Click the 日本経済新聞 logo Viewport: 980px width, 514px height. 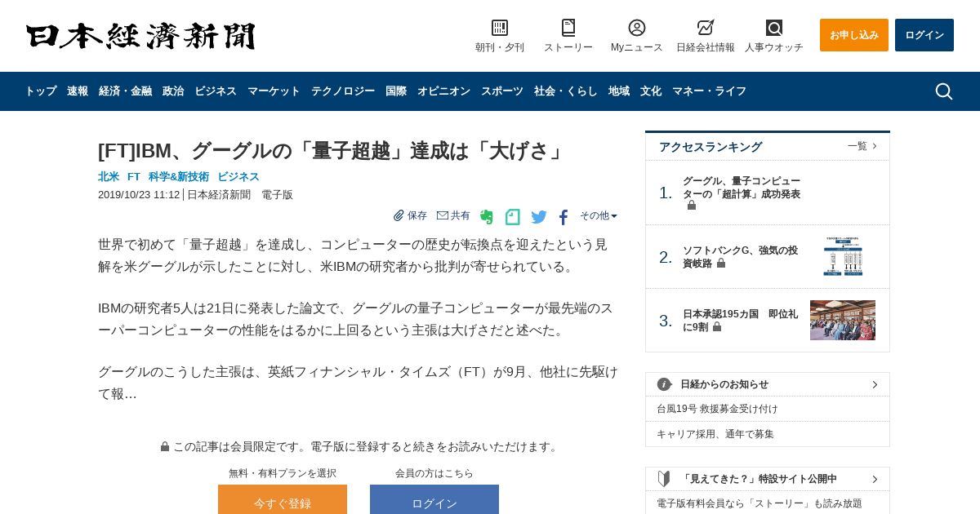coord(140,36)
